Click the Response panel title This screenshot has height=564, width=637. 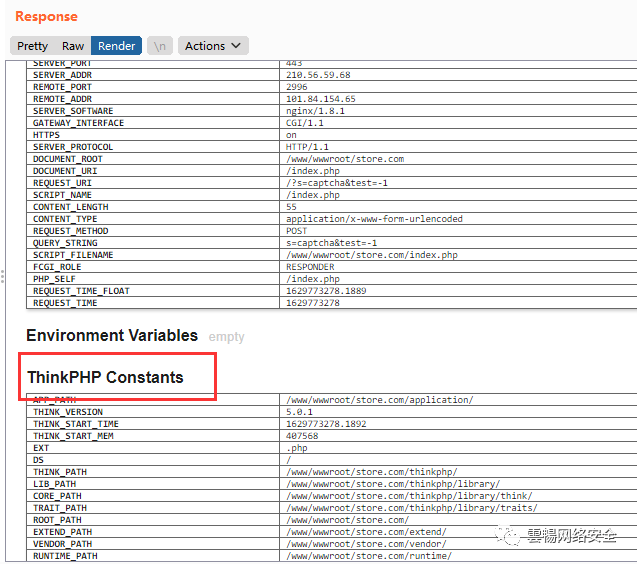tap(46, 17)
